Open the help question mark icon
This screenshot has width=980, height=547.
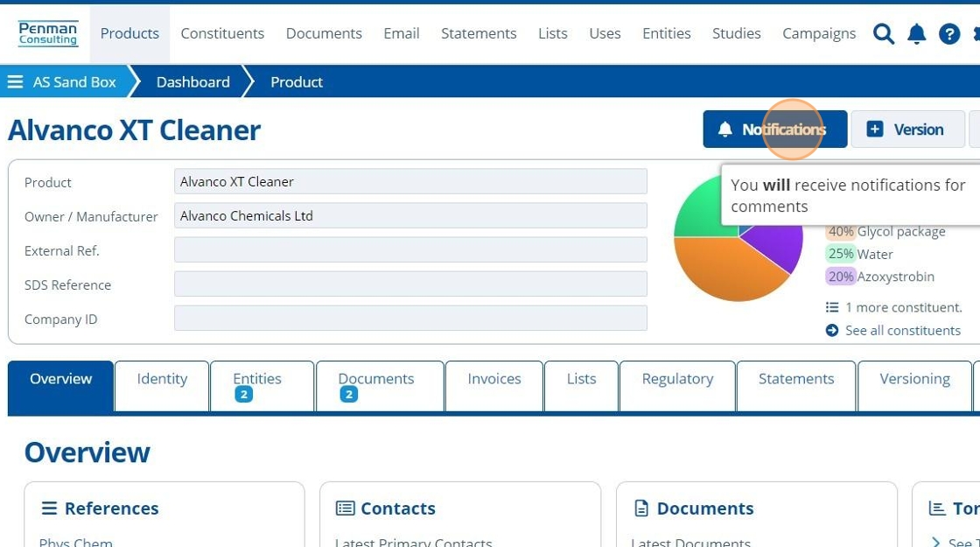[x=948, y=34]
